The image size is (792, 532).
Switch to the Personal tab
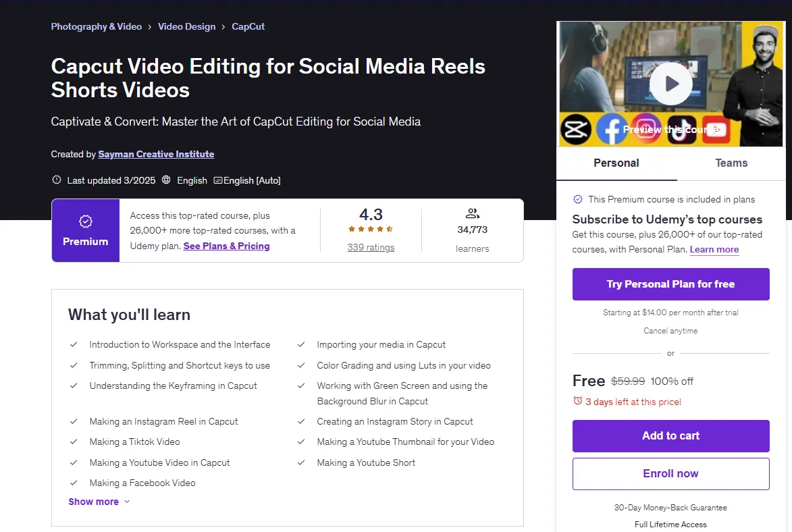point(616,163)
